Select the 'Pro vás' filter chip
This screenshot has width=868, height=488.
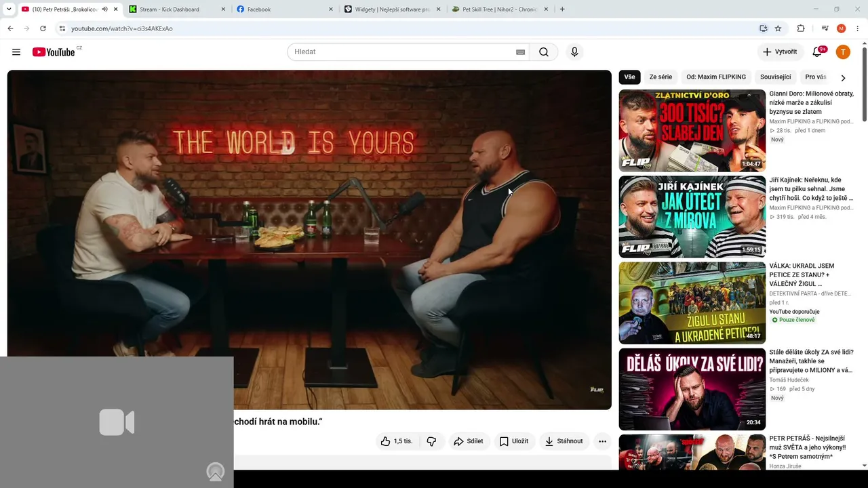tap(815, 77)
